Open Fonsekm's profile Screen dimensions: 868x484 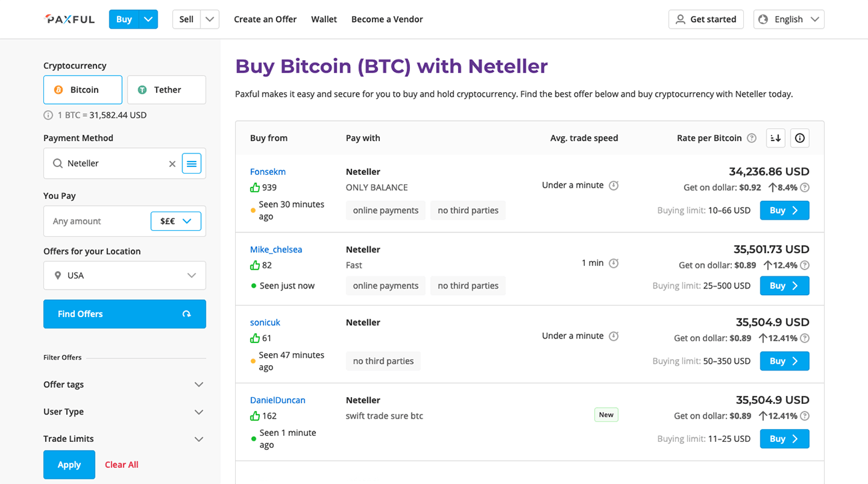click(x=268, y=172)
